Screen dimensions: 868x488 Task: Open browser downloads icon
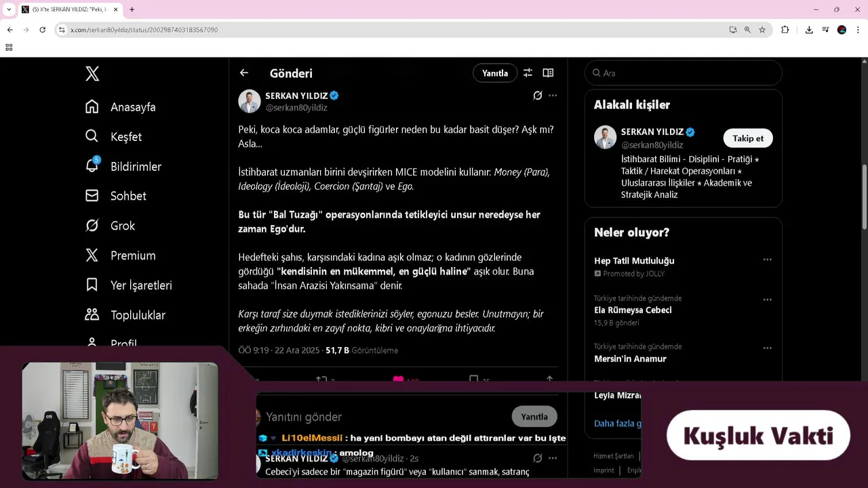(809, 30)
